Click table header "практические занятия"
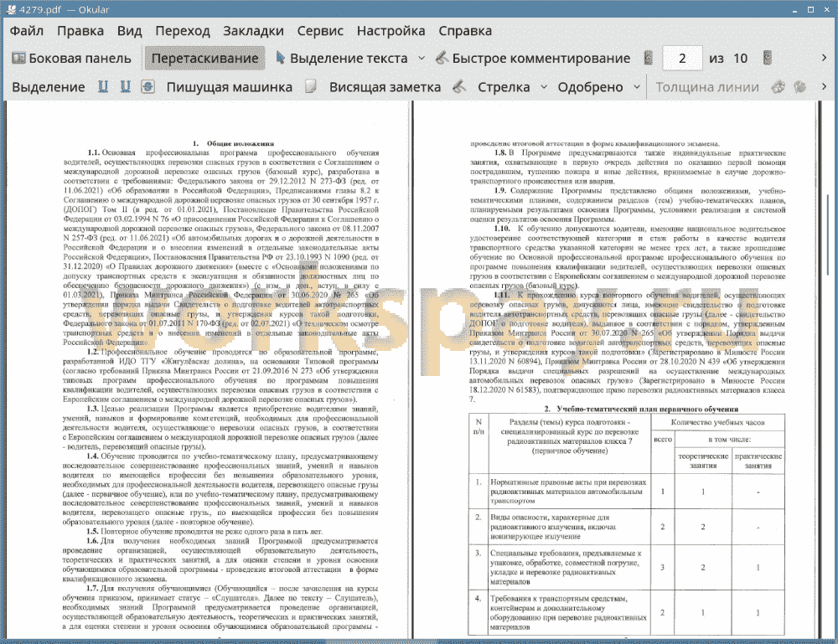 coord(758,461)
